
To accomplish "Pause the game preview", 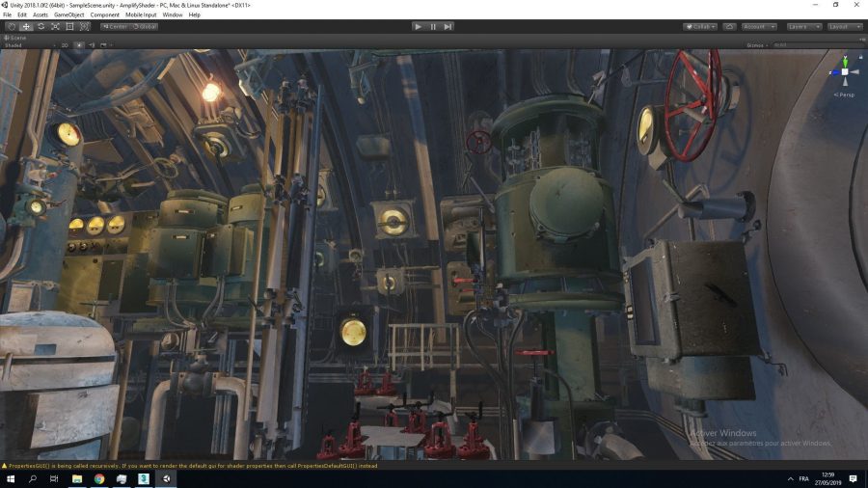I will point(433,26).
